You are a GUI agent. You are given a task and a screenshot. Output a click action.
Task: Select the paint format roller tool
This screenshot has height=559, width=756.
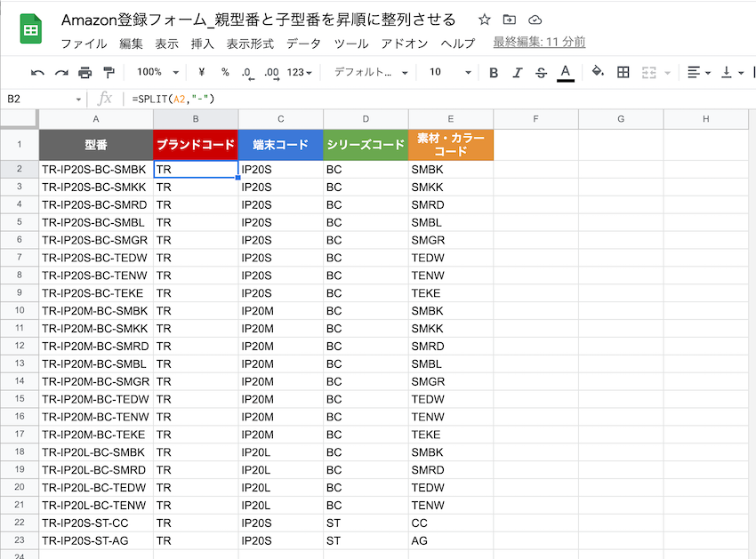tap(109, 73)
